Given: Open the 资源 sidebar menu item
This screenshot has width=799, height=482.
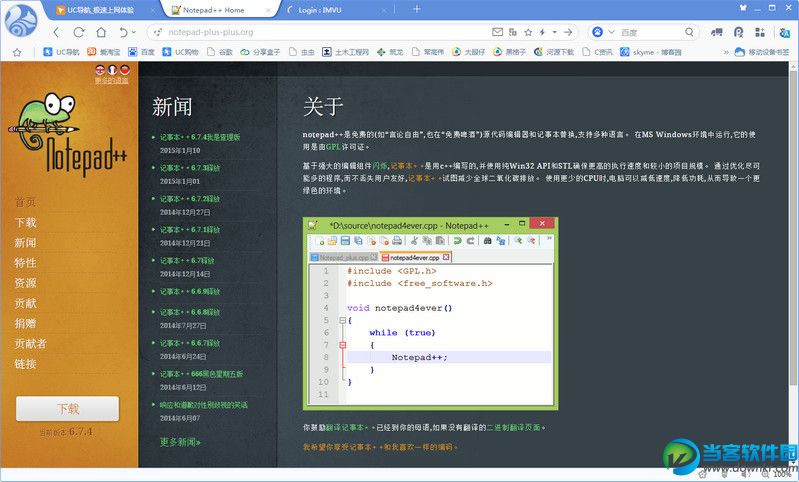Looking at the screenshot, I should [25, 283].
